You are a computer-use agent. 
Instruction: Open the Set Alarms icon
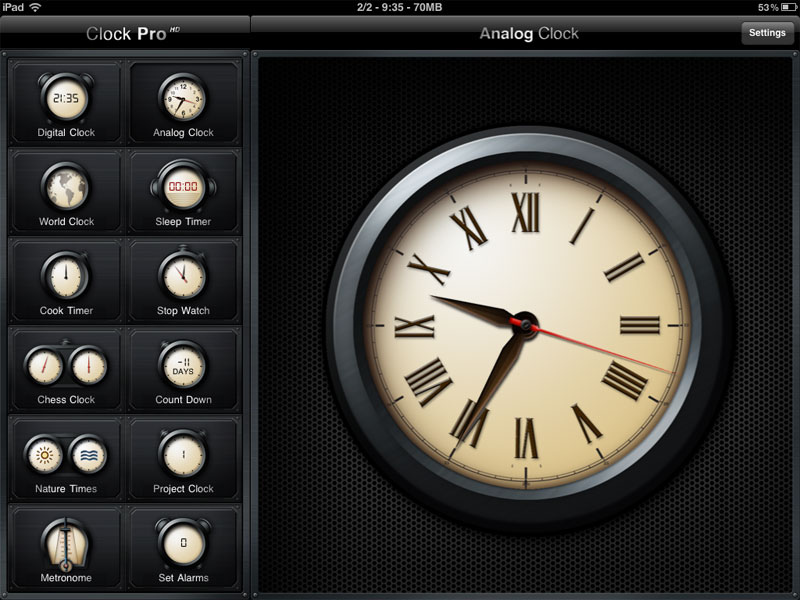(183, 544)
